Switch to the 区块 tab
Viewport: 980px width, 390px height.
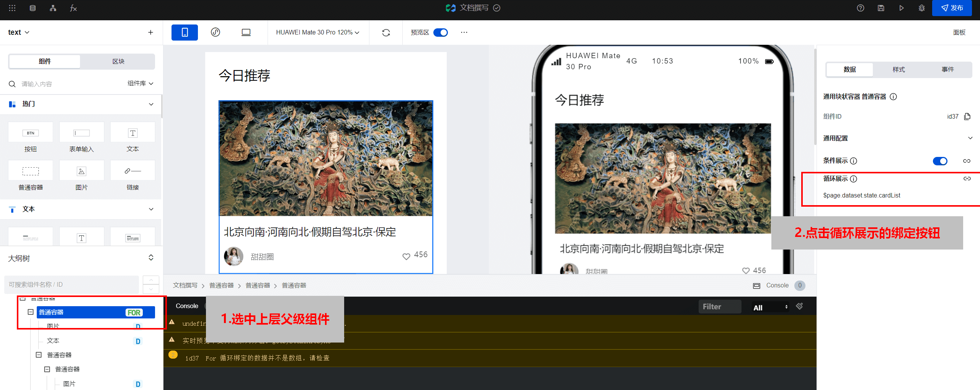118,61
